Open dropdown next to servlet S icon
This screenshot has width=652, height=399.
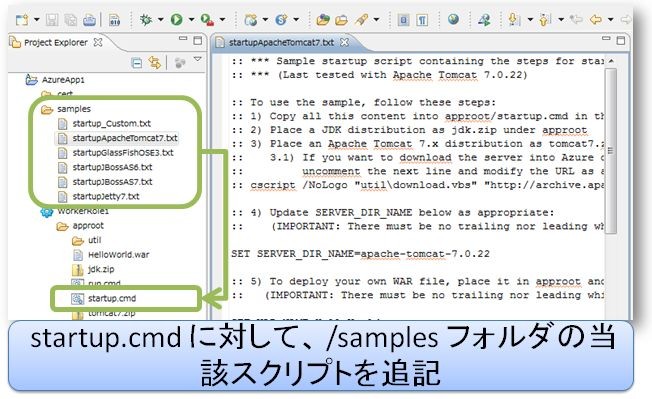pyautogui.click(x=296, y=20)
